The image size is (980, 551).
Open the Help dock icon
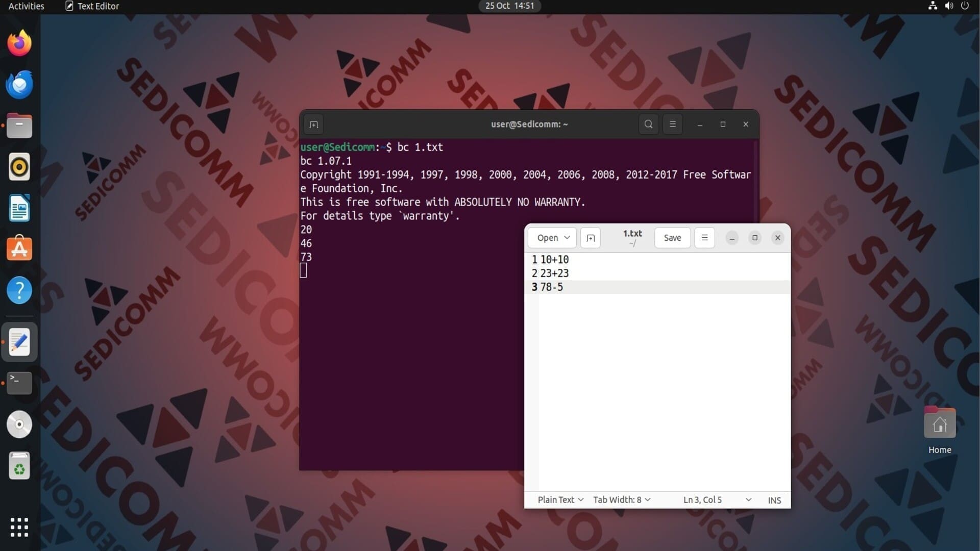(19, 290)
